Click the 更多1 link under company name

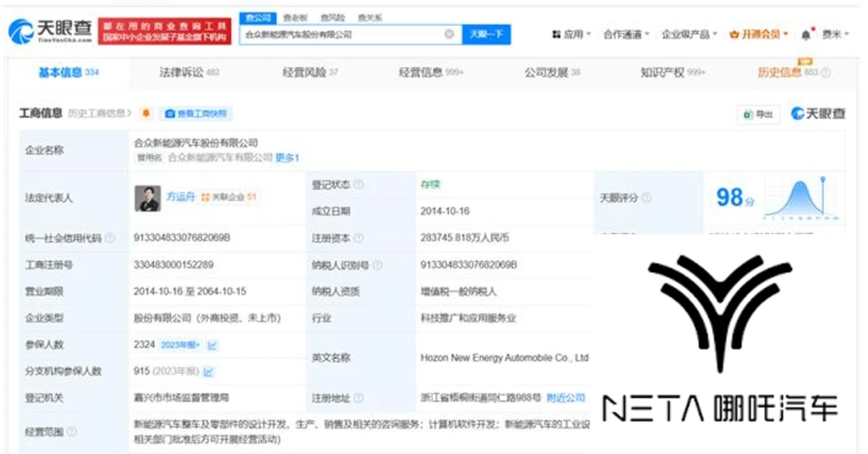point(287,157)
